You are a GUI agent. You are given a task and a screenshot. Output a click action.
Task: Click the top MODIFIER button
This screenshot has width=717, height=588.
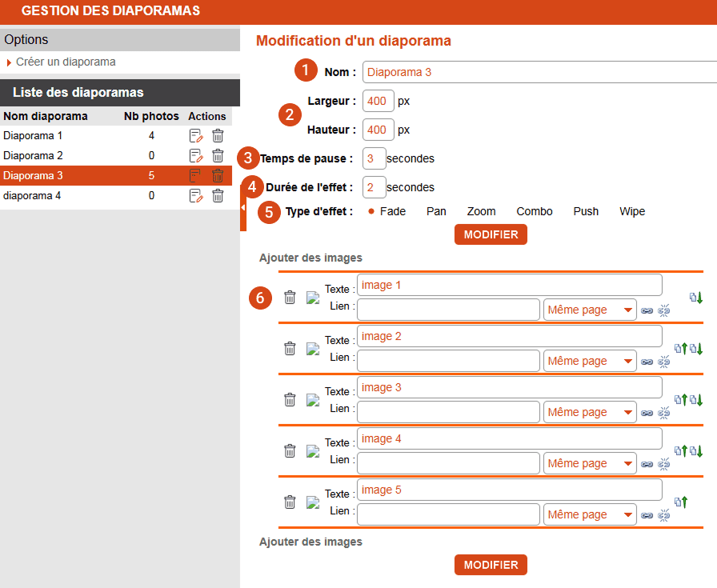491,234
